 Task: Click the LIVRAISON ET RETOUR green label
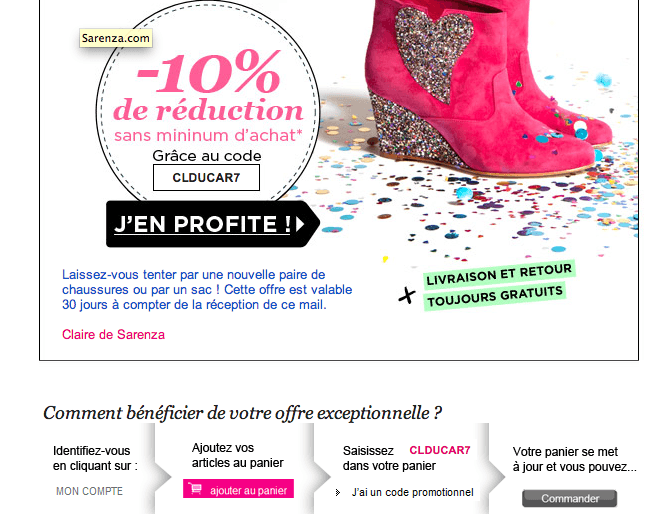point(499,274)
